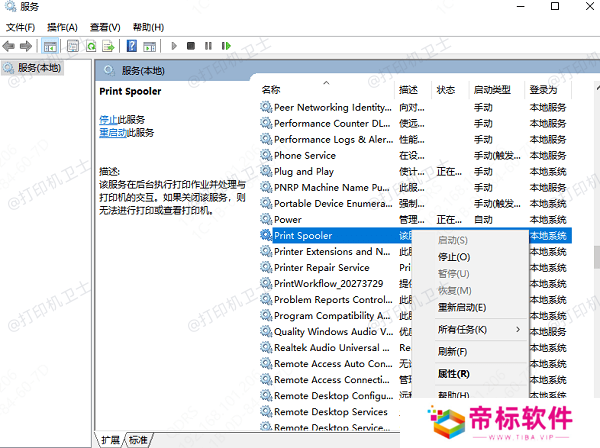Choose 重新启动(E) from context menu
The width and height of the screenshot is (600, 448).
[461, 307]
